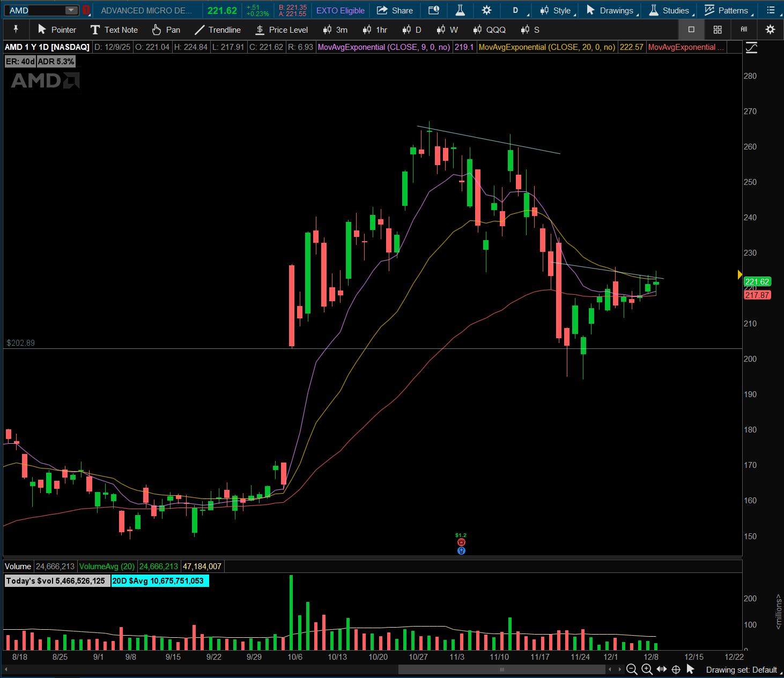Screen dimensions: 784x678
Task: Click the EXTO Eligible label
Action: (x=340, y=10)
